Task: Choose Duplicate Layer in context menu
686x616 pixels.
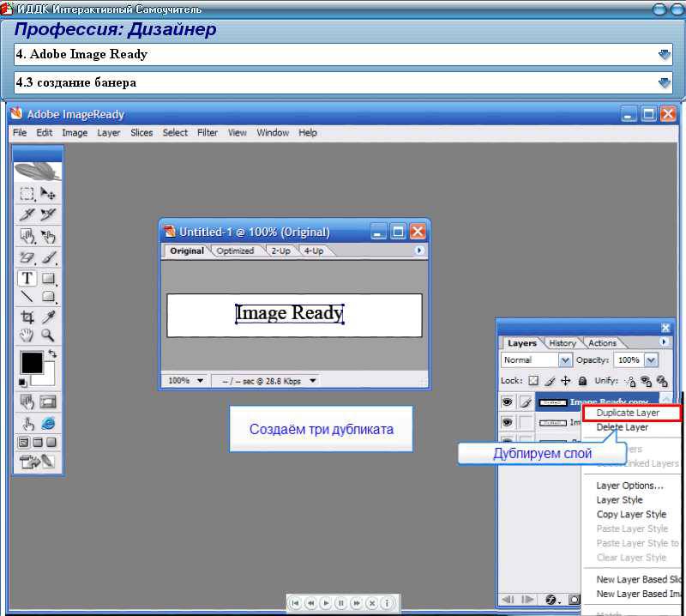Action: click(x=632, y=413)
